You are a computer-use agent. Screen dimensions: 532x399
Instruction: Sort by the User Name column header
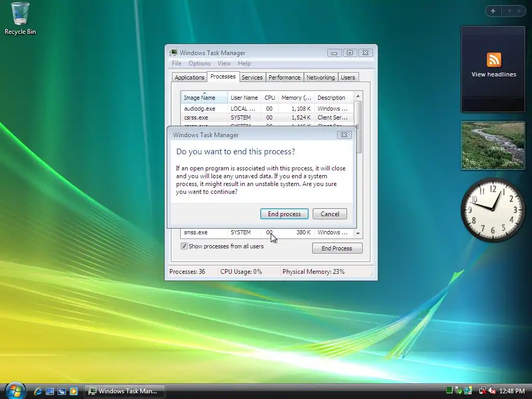(x=244, y=97)
